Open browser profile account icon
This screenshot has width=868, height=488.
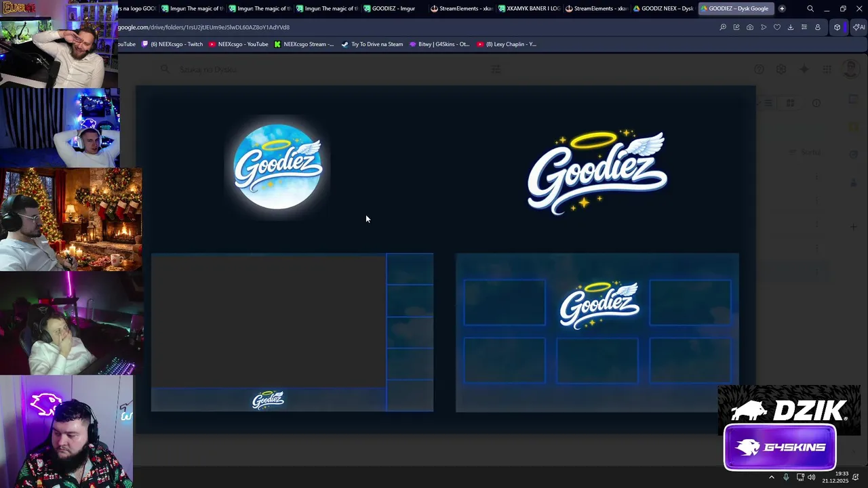[x=818, y=27]
